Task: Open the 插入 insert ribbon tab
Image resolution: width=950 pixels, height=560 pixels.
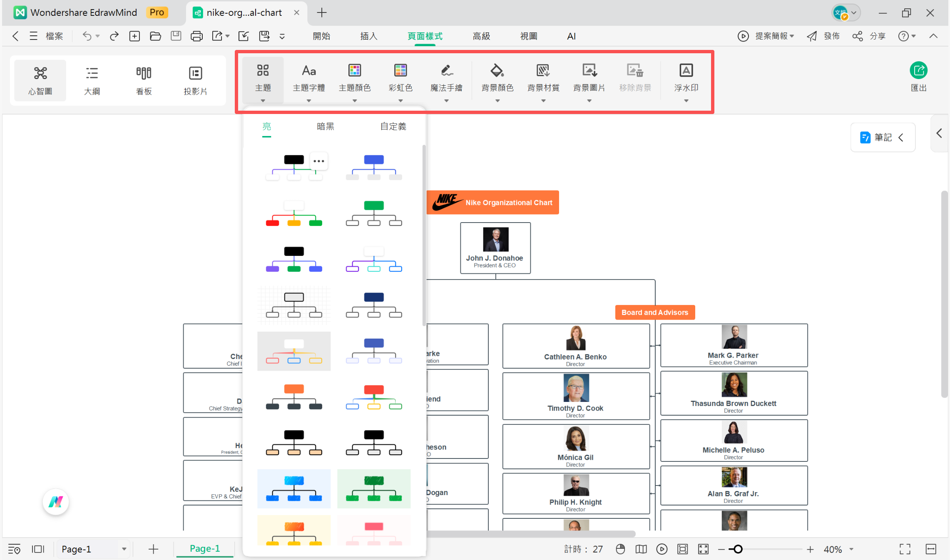Action: pyautogui.click(x=368, y=36)
